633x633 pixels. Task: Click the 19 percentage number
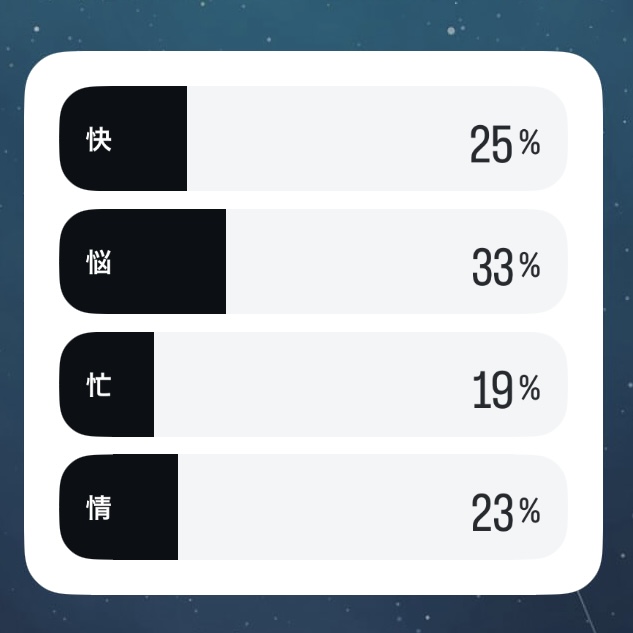(491, 390)
